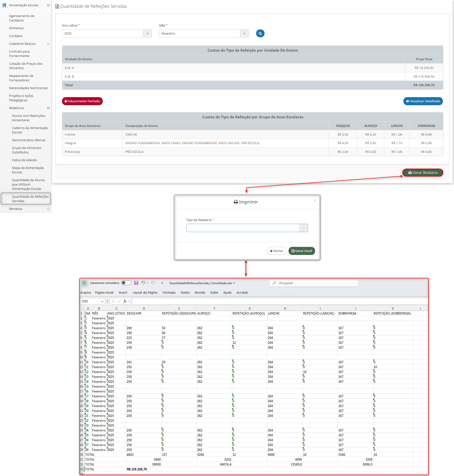454x476 pixels.
Task: Open the Dados tab
Action: [185, 292]
